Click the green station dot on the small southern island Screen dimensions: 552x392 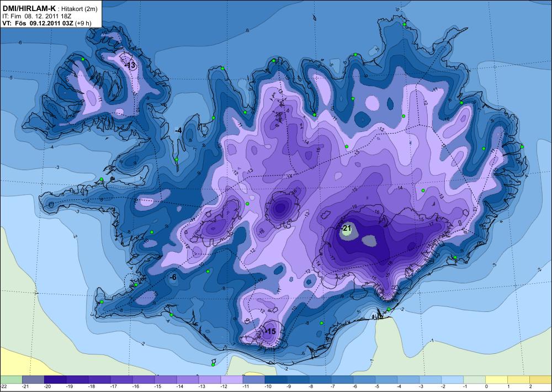[213, 364]
